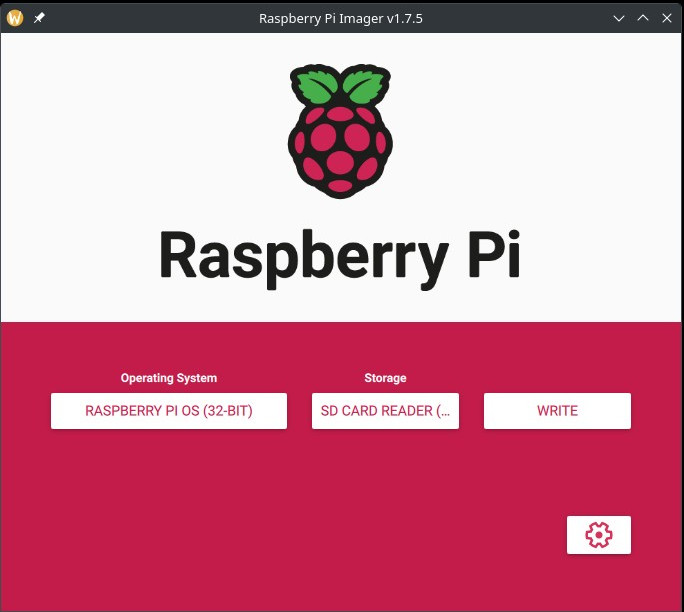Click the "Storage" label above the card selector
This screenshot has width=684, height=612.
pyautogui.click(x=385, y=378)
